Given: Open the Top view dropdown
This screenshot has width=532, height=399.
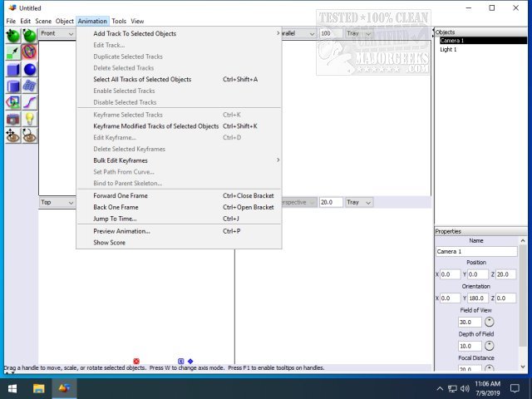Looking at the screenshot, I should 57,202.
